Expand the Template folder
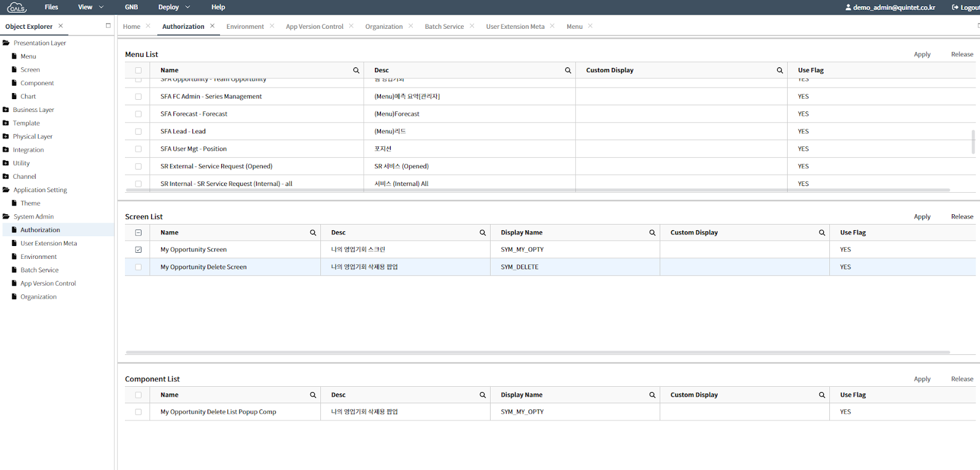Screen dimensions: 980x470 click(x=6, y=123)
